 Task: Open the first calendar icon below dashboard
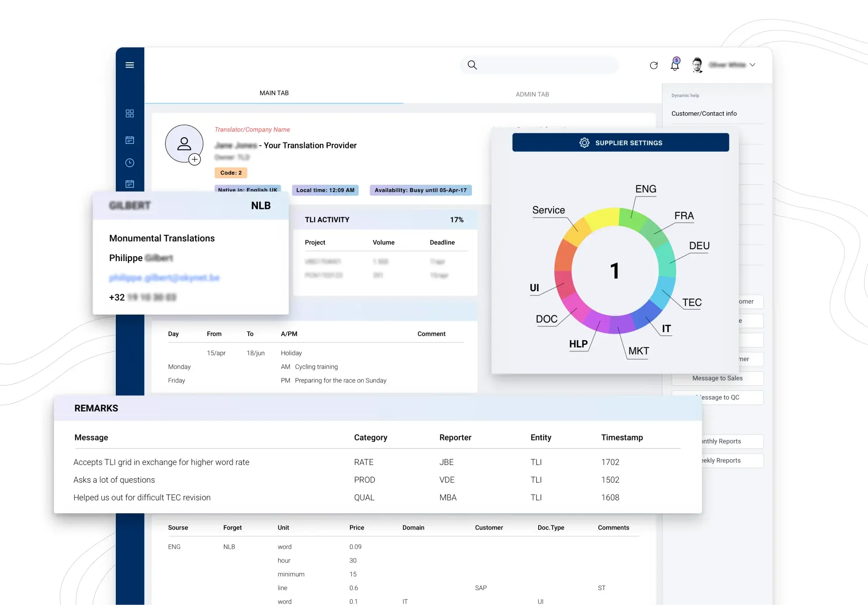pos(130,140)
